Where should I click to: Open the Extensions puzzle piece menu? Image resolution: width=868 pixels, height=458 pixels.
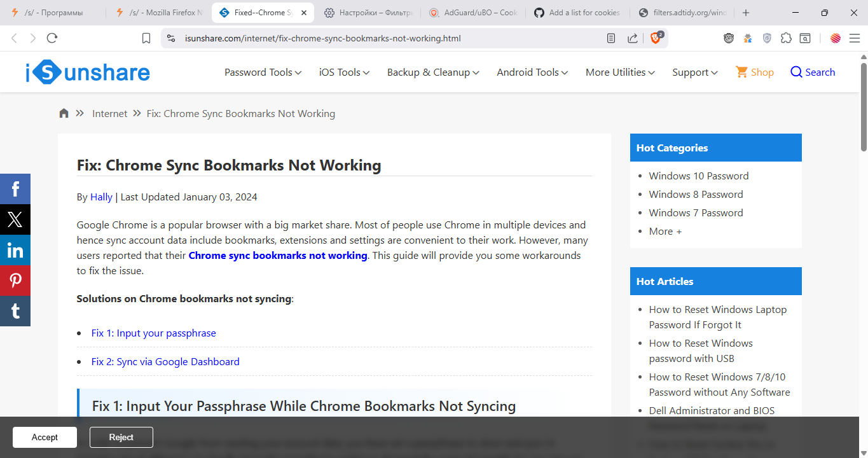(x=786, y=38)
